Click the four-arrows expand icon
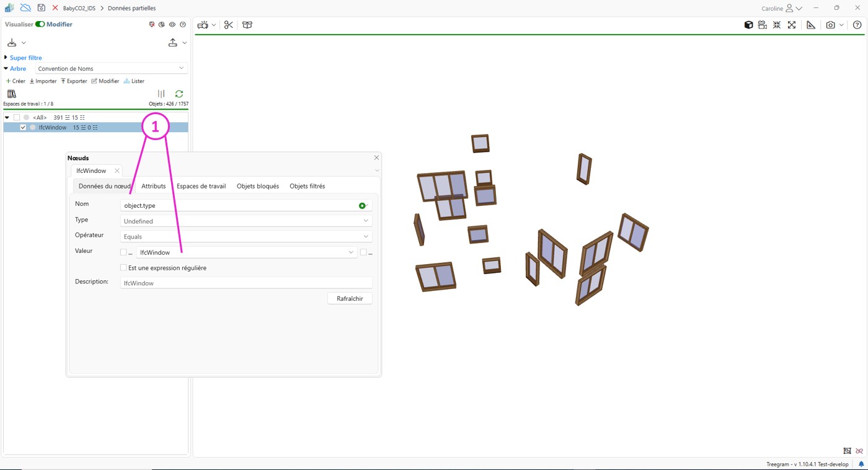868x470 pixels. tap(792, 25)
